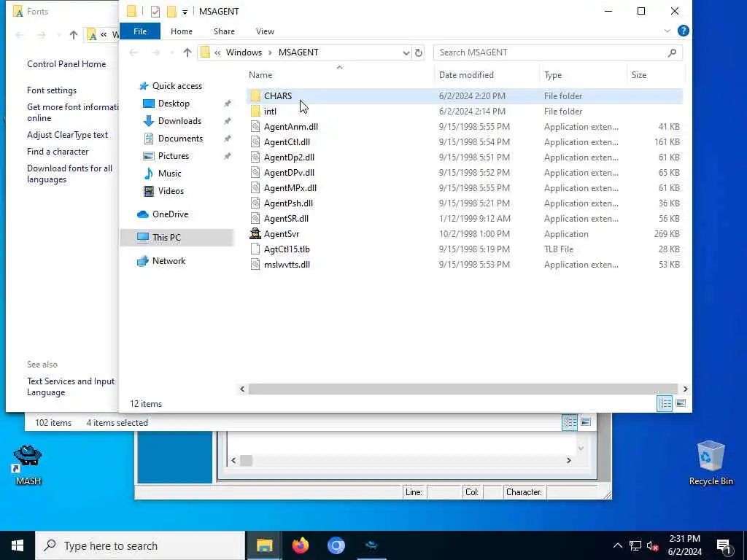The width and height of the screenshot is (747, 560).
Task: Click the Windows taskbar search box
Action: (140, 545)
